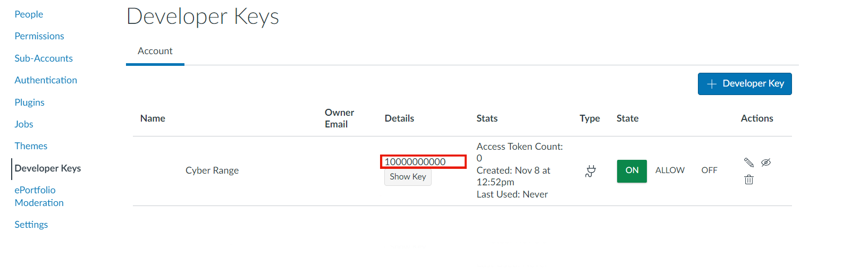
Task: Click the key ID 10000000000
Action: click(415, 162)
